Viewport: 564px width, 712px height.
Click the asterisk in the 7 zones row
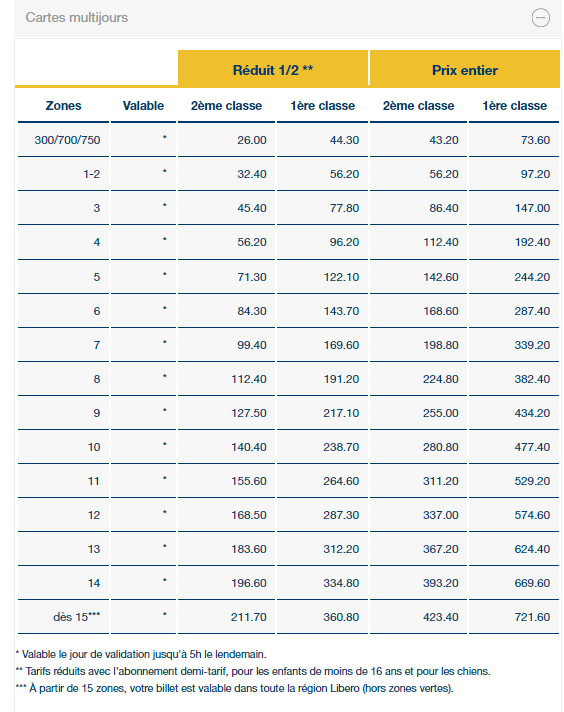164,342
